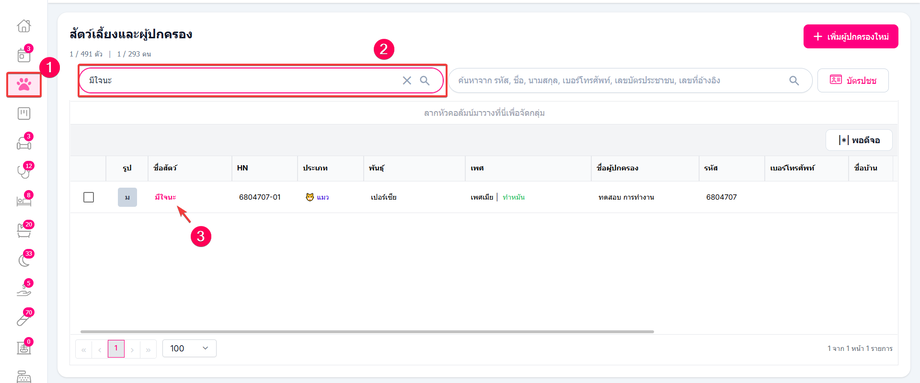The width and height of the screenshot is (920, 383).
Task: Open the sofa waiting-room icon in sidebar
Action: click(x=23, y=143)
